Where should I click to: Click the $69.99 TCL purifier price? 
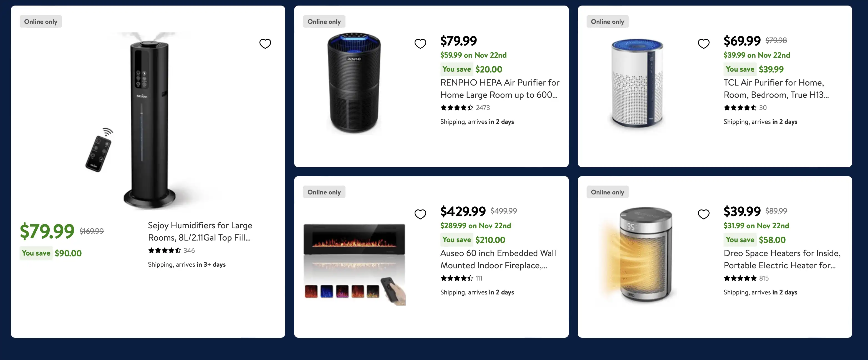point(742,41)
